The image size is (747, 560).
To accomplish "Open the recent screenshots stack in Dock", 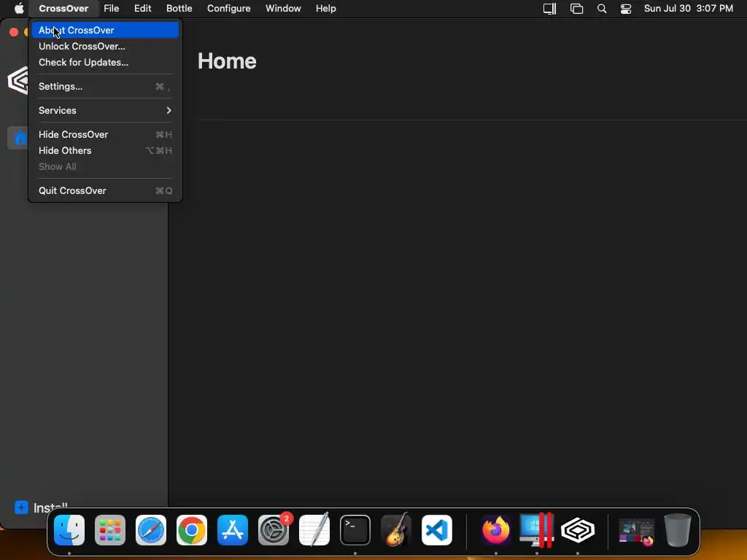I will point(636,531).
